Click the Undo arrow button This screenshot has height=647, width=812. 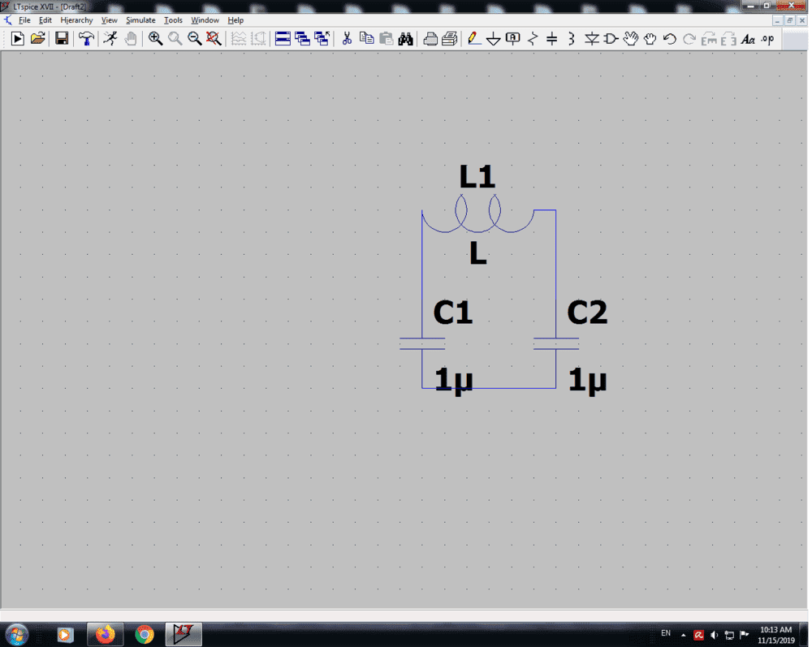tap(669, 38)
